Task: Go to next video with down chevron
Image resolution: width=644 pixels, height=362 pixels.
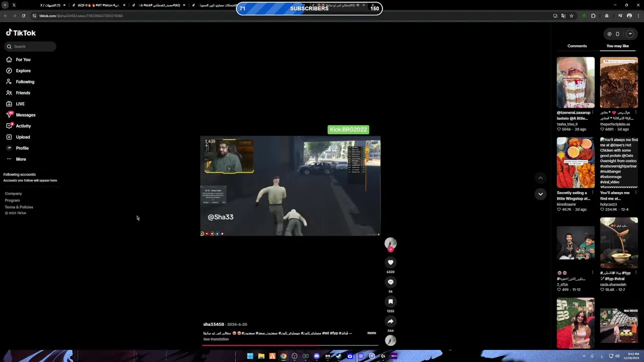Action: tap(540, 194)
